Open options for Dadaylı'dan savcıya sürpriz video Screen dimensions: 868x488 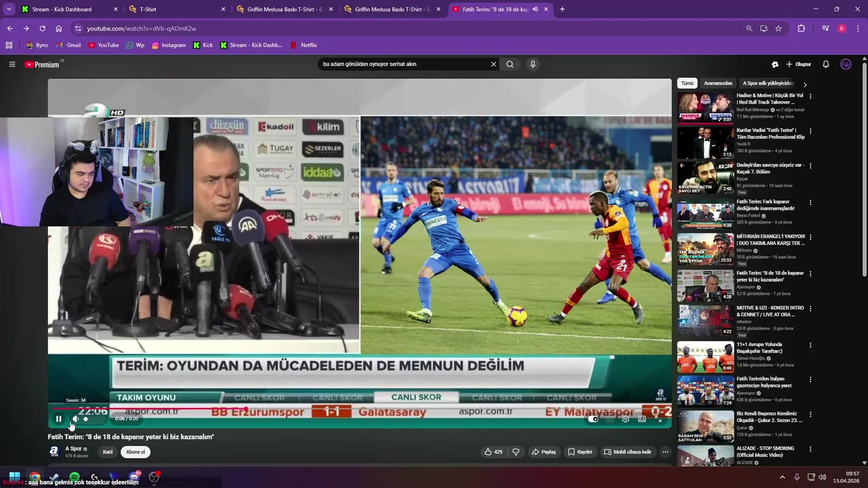pyautogui.click(x=810, y=165)
